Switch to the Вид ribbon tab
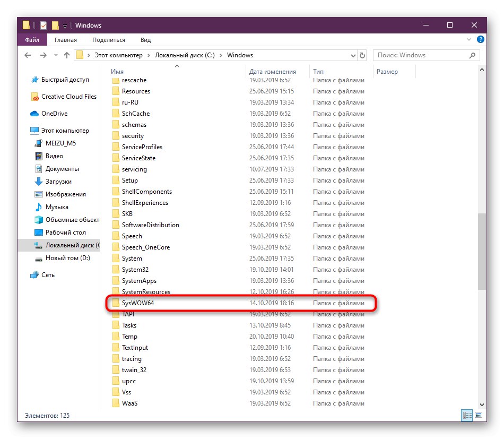The width and height of the screenshot is (504, 439). pyautogui.click(x=145, y=40)
